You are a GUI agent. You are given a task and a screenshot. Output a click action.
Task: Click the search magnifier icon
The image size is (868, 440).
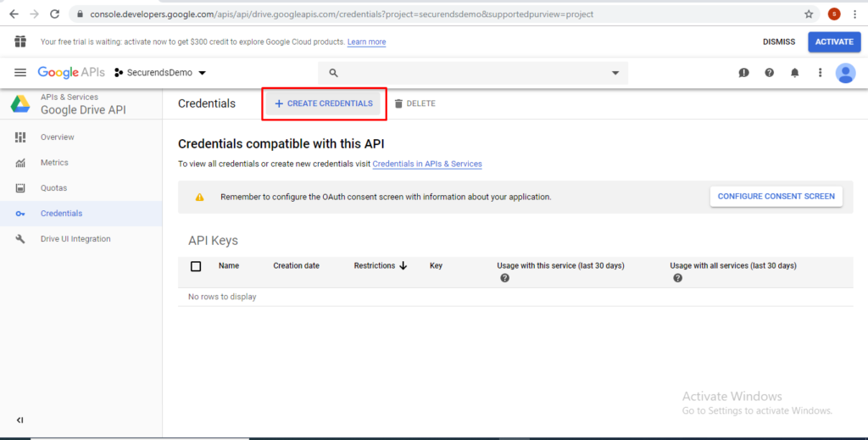click(333, 73)
